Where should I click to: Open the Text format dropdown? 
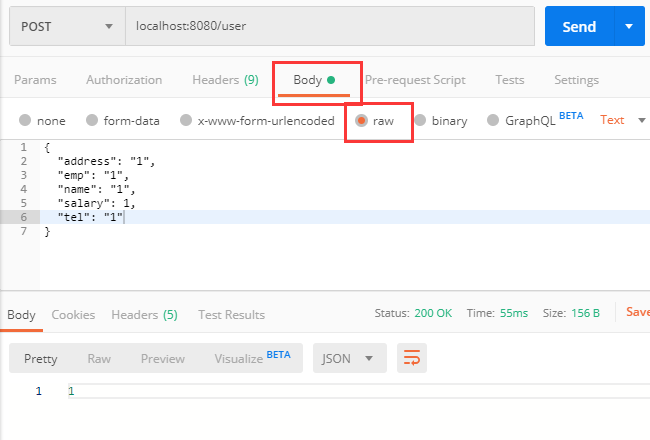click(623, 120)
